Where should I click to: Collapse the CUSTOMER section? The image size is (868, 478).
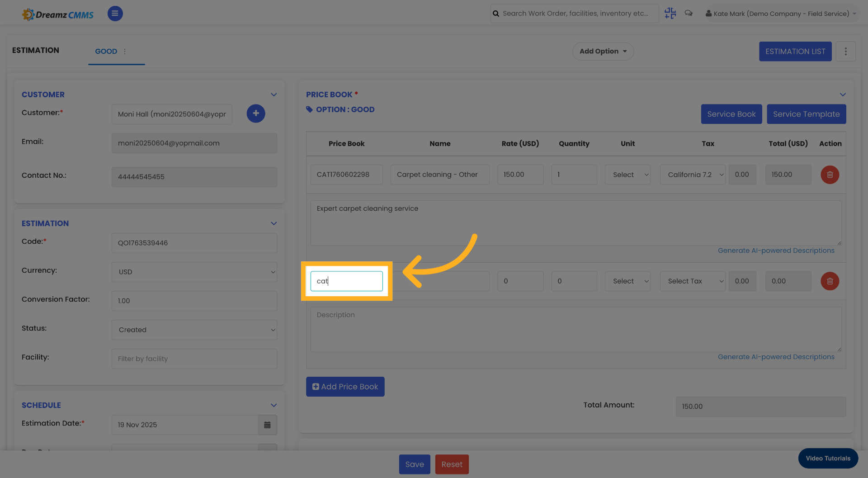pos(274,95)
